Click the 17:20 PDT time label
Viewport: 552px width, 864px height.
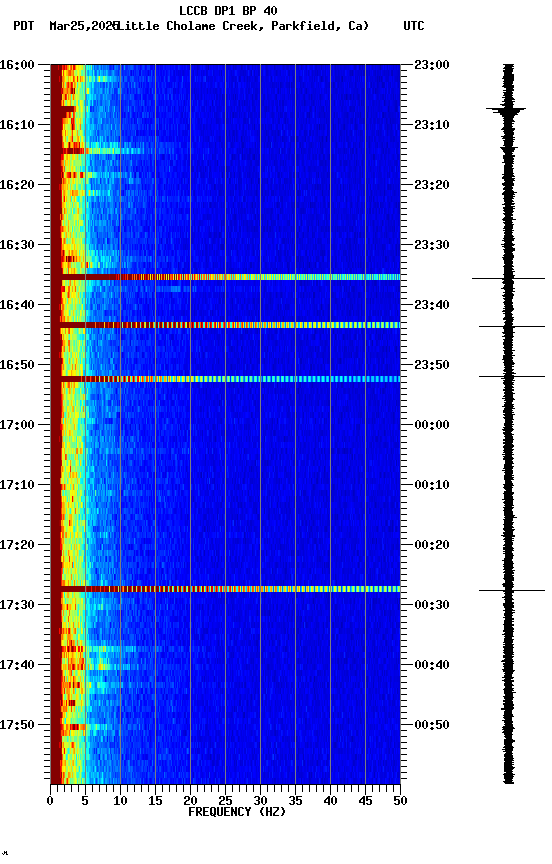[17, 545]
